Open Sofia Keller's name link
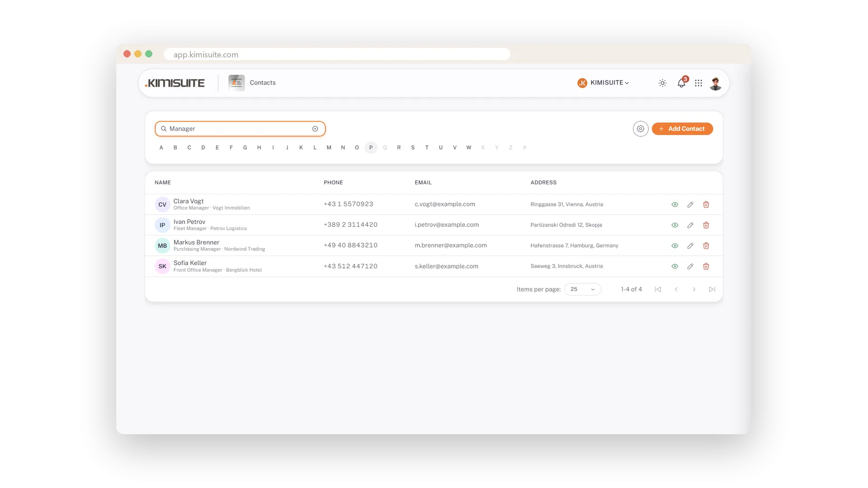Viewport: 868px width, 488px height. [190, 263]
